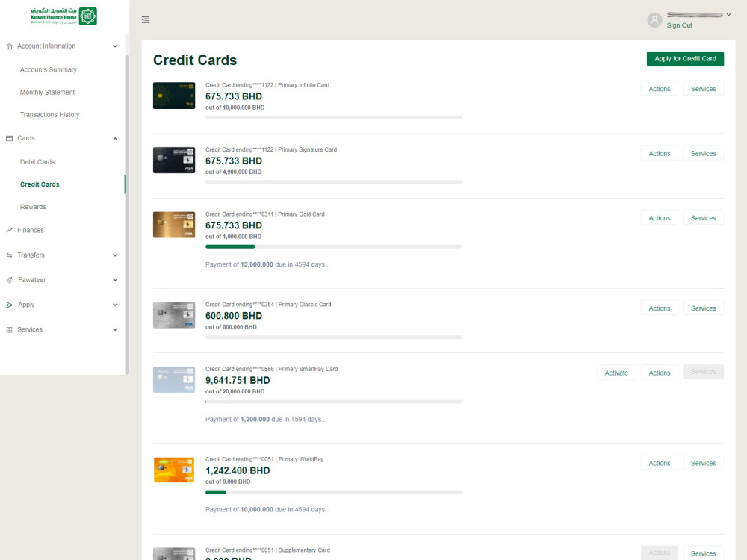This screenshot has width=747, height=560.
Task: Select Debit Cards in sidebar
Action: 37,162
